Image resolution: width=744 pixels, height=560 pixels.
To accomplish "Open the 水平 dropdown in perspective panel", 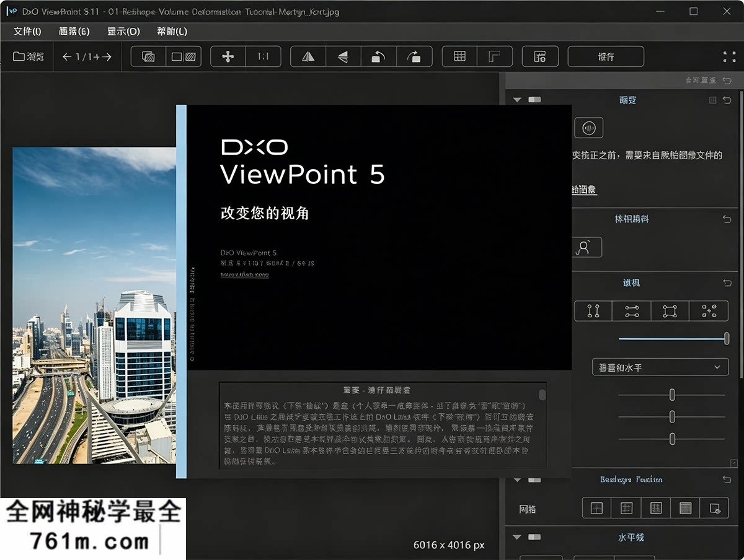I will [660, 367].
